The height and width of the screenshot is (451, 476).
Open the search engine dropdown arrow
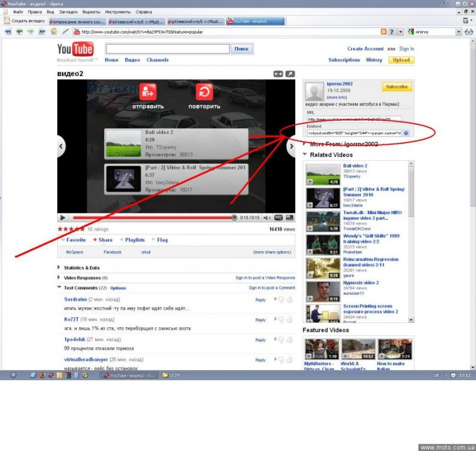click(x=459, y=31)
